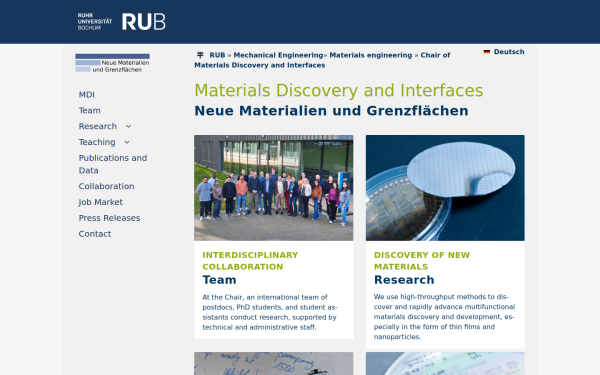This screenshot has width=600, height=375.
Task: Switch language to Deutsch
Action: pos(509,52)
